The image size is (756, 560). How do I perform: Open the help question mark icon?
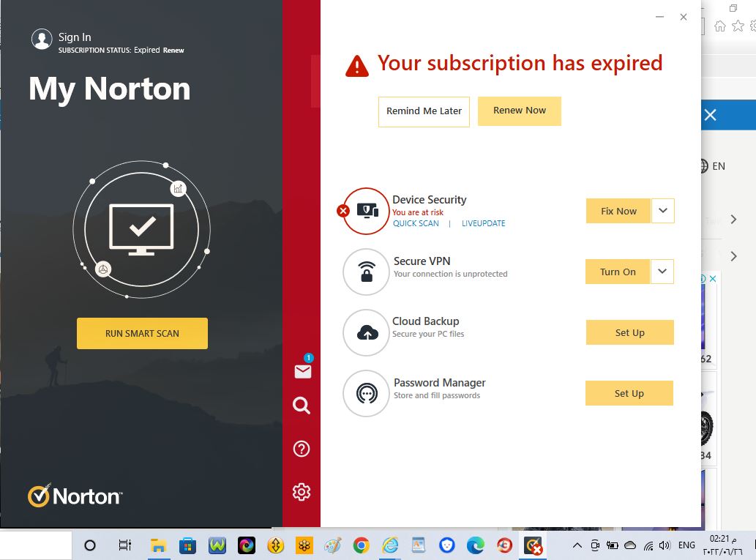[x=302, y=449]
